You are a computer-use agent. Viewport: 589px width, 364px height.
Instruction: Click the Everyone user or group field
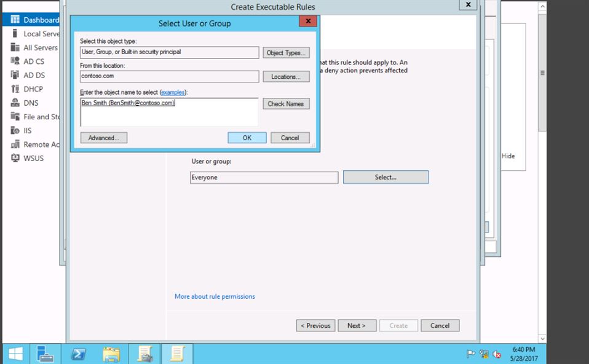(264, 177)
